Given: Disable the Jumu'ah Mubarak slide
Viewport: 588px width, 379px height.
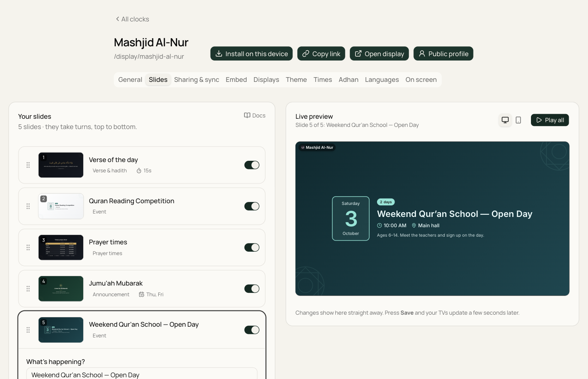Looking at the screenshot, I should click(x=252, y=289).
